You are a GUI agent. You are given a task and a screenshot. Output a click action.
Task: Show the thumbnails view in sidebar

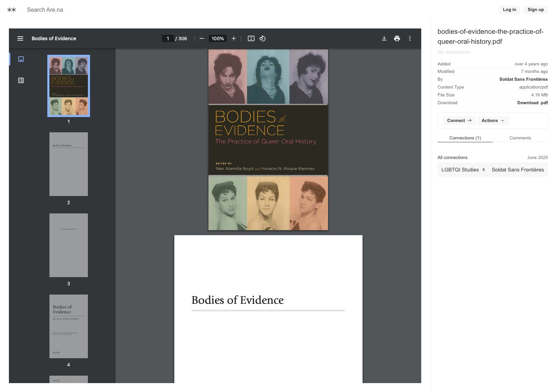click(21, 59)
